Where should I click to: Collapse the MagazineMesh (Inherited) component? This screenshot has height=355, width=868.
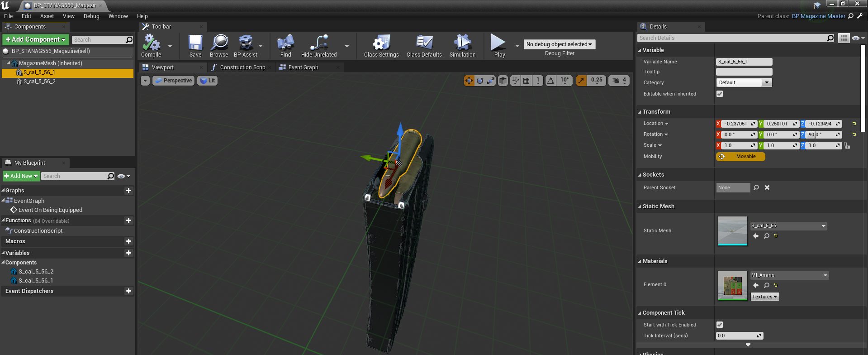coord(8,63)
